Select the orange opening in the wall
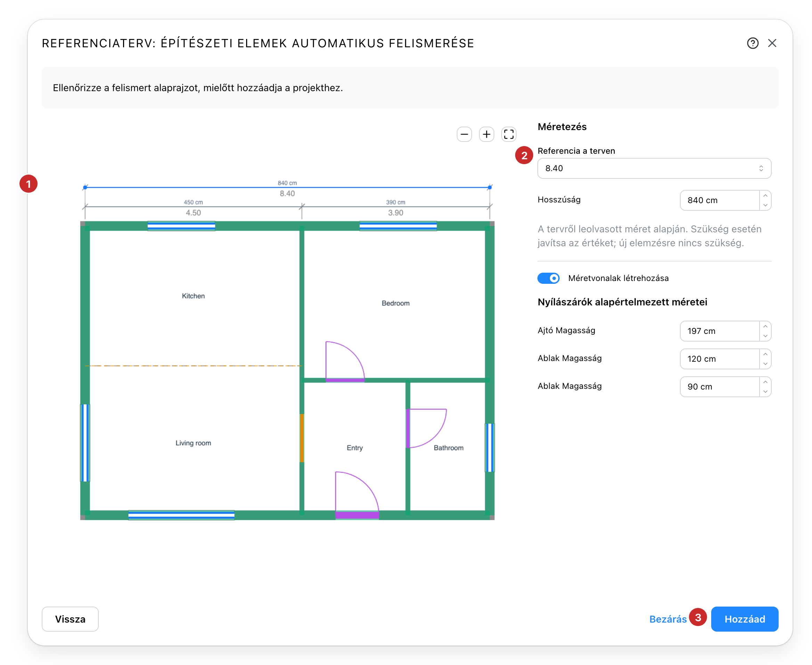Image resolution: width=812 pixels, height=665 pixels. pos(302,438)
